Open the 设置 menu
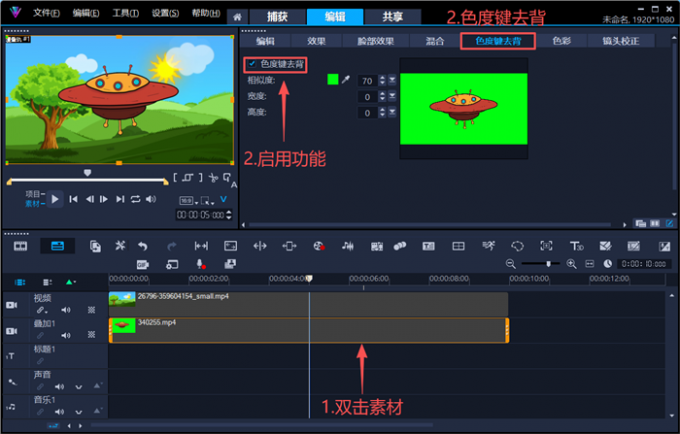 click(165, 13)
